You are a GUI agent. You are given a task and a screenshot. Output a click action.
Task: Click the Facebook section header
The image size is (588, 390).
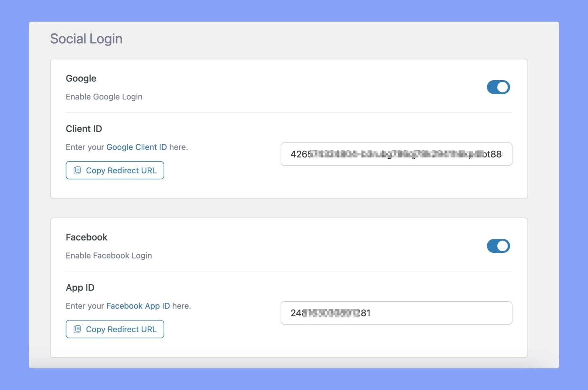[x=87, y=237]
